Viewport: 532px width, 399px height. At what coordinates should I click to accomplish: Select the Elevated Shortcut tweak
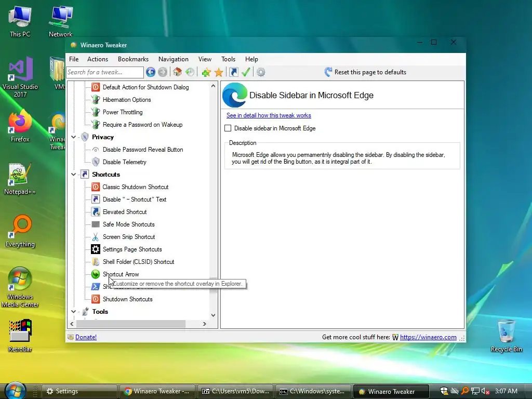tap(125, 212)
